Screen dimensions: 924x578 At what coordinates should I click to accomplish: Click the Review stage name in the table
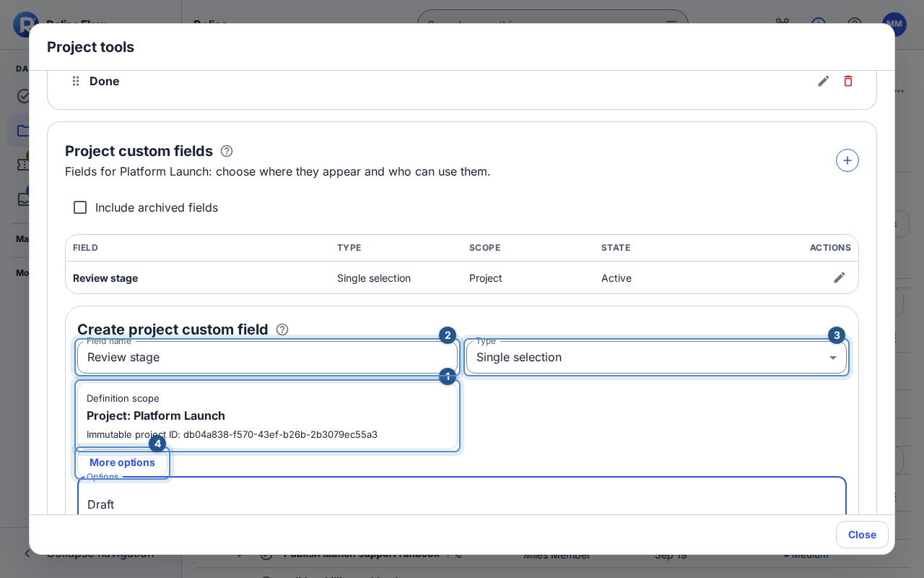pos(105,278)
